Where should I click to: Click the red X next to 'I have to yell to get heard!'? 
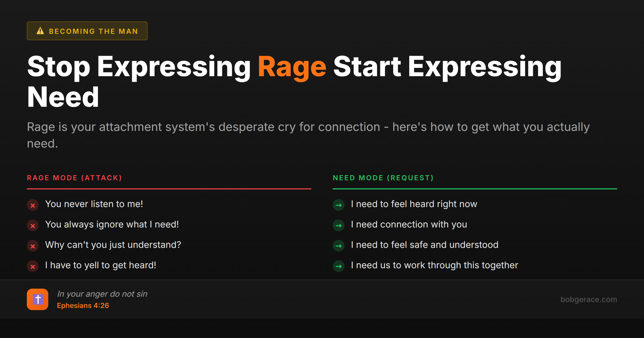click(33, 266)
